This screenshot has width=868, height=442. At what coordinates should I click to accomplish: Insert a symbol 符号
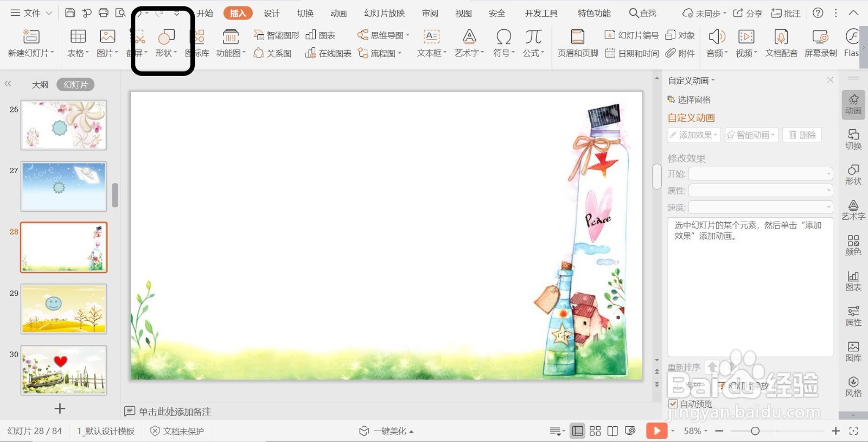point(503,43)
